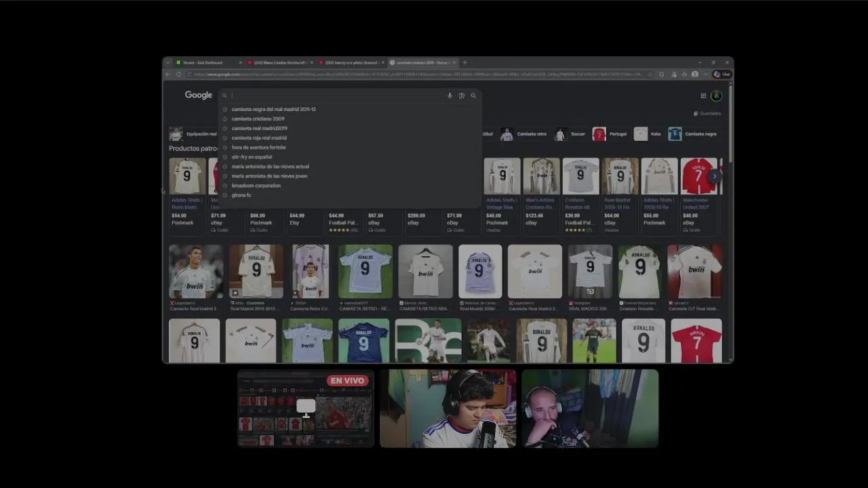The height and width of the screenshot is (488, 868).
Task: Select the Portugal filter chip
Action: (x=610, y=134)
